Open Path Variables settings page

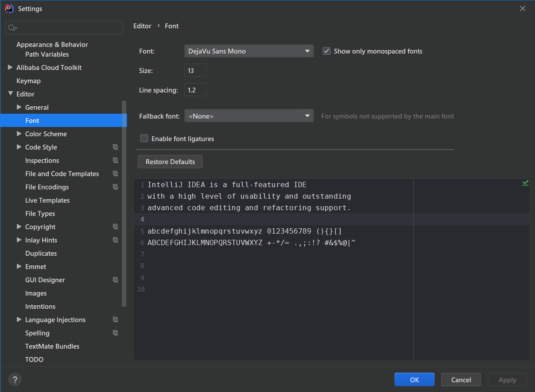click(x=47, y=54)
